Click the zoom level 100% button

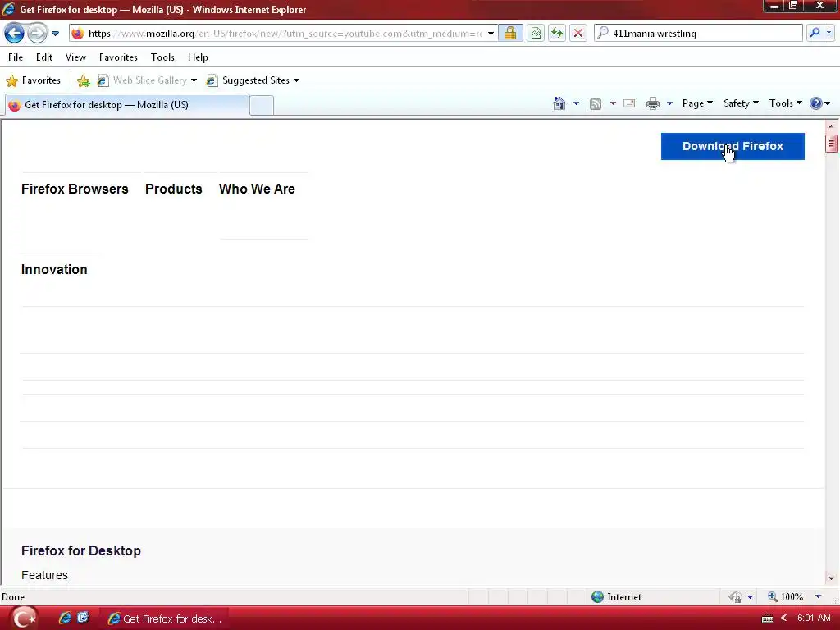click(x=786, y=597)
